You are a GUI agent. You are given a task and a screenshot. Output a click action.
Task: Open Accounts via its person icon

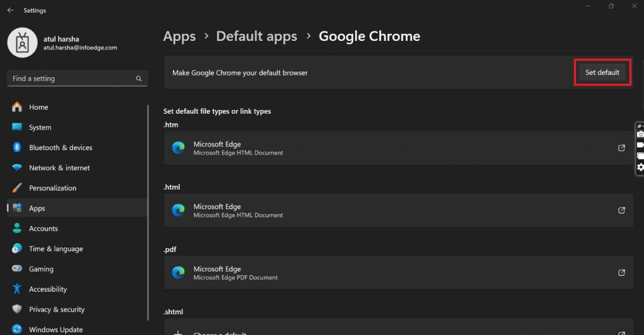(17, 228)
